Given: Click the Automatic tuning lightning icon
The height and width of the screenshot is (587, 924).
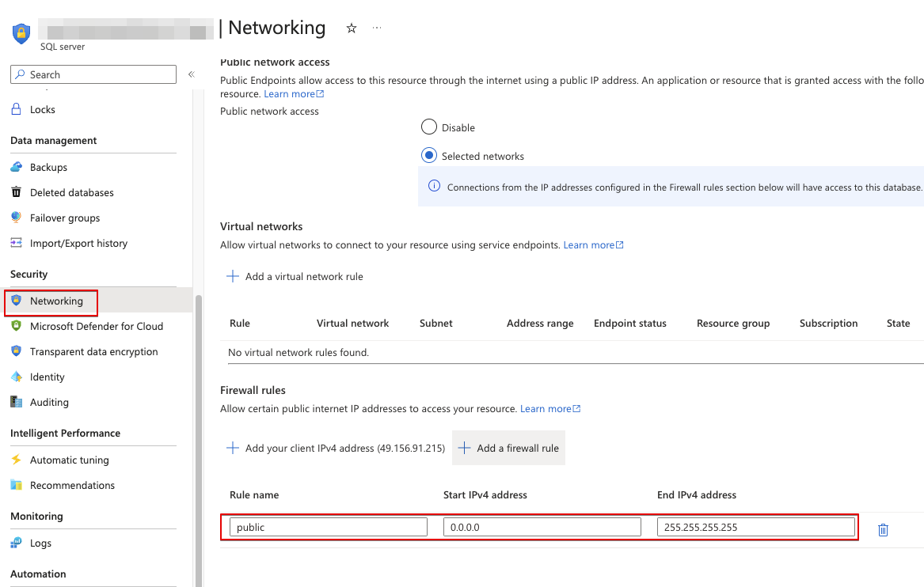Looking at the screenshot, I should click(x=17, y=460).
